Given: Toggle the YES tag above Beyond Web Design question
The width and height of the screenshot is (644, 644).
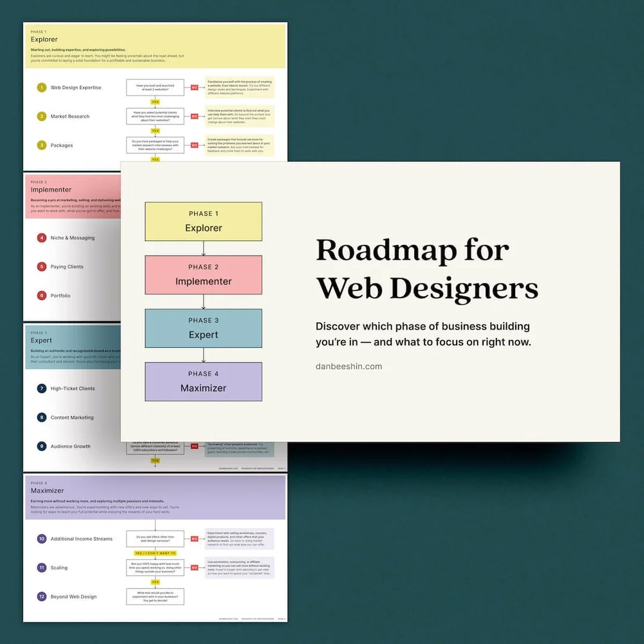Looking at the screenshot, I should [x=155, y=582].
